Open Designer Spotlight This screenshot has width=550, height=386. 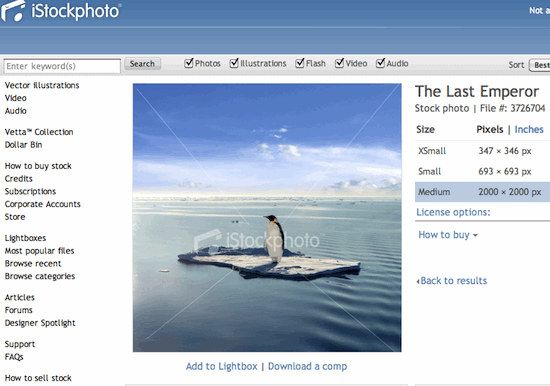tap(40, 323)
